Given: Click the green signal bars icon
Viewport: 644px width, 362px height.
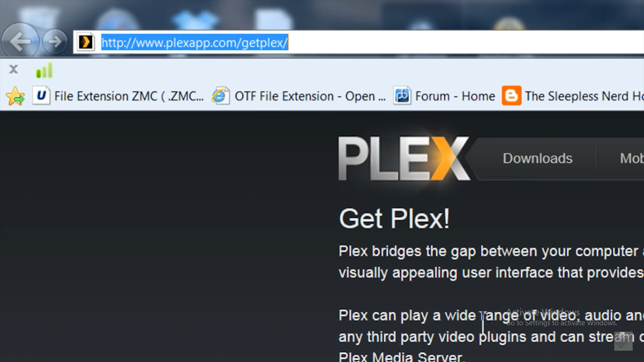Looking at the screenshot, I should pyautogui.click(x=44, y=70).
